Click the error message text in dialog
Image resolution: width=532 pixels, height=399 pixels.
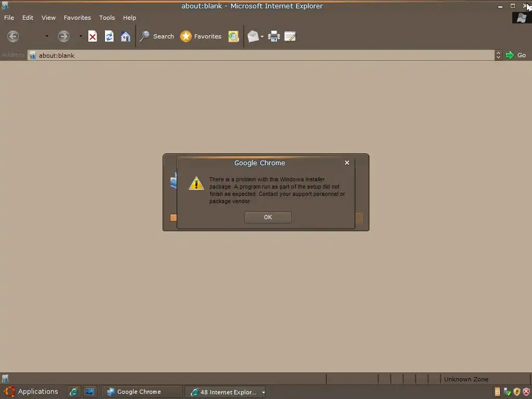click(x=277, y=190)
